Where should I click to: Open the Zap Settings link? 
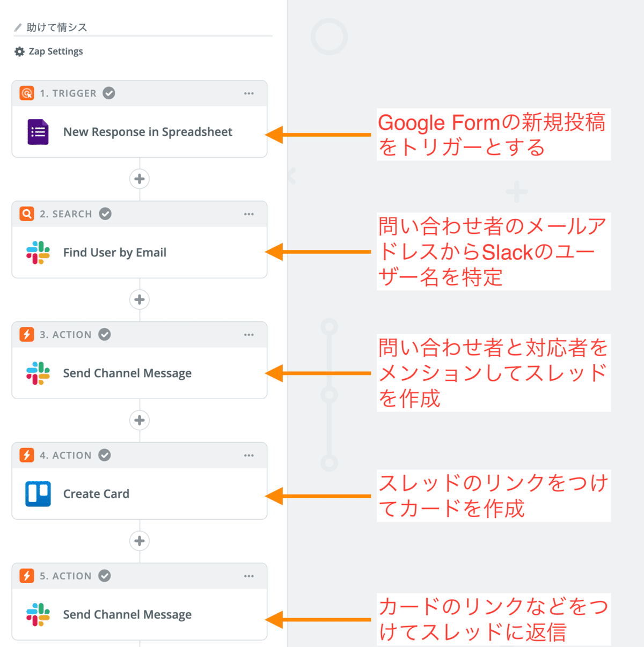[x=56, y=52]
